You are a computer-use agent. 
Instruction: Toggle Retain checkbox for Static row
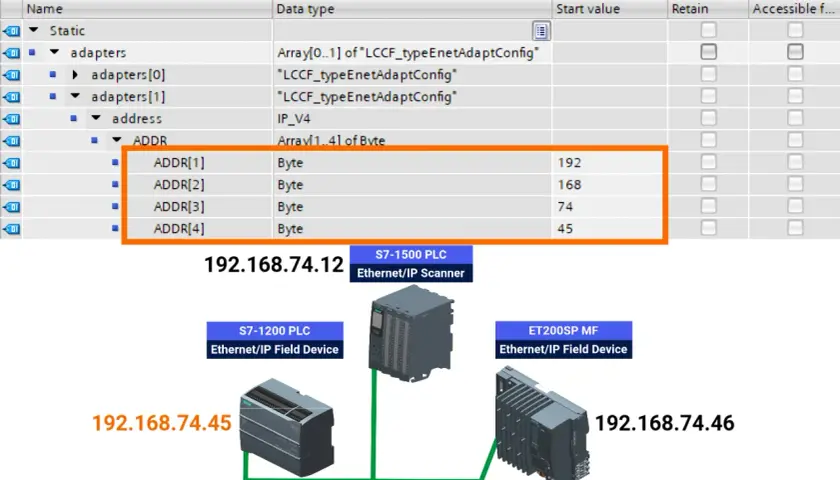(708, 30)
